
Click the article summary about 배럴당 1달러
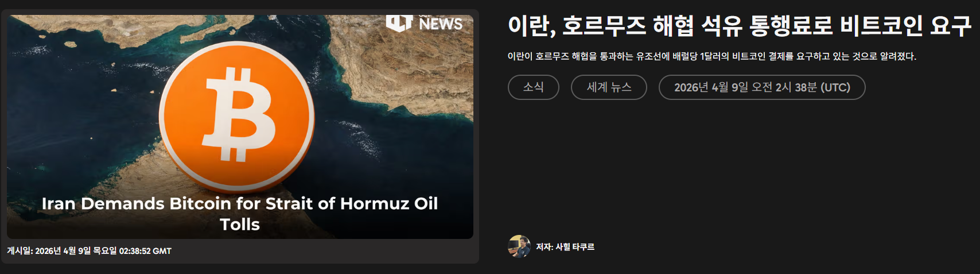pyautogui.click(x=712, y=56)
